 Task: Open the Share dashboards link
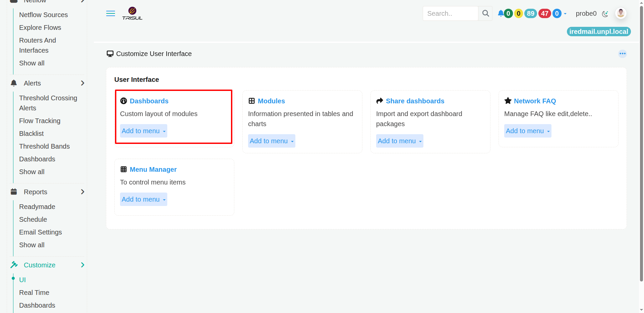click(415, 101)
